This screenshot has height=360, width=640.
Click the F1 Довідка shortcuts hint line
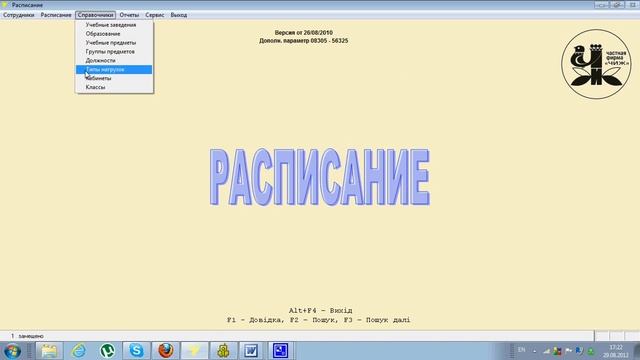(318, 320)
